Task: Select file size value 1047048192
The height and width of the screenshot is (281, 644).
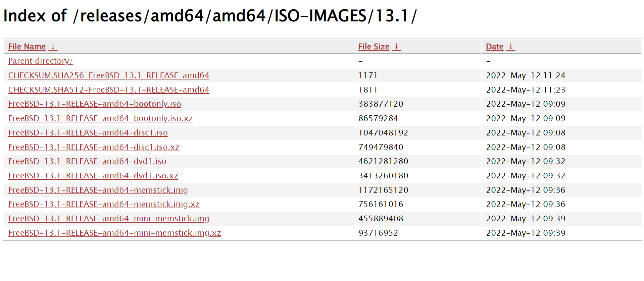Action: (x=383, y=133)
